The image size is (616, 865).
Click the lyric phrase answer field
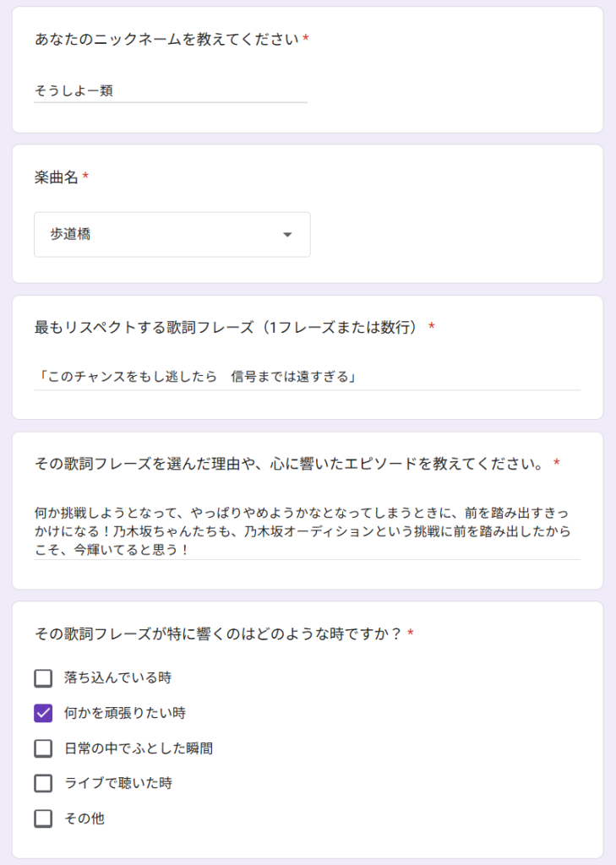tap(306, 376)
